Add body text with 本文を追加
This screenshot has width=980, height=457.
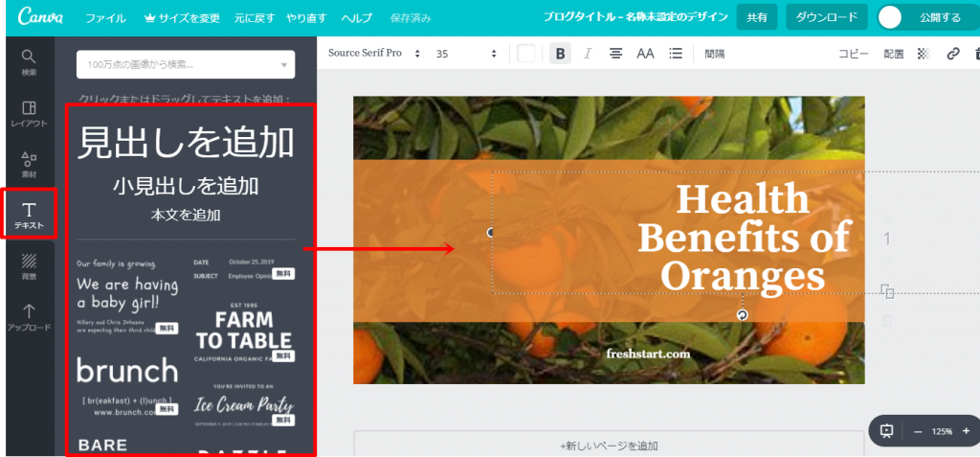pyautogui.click(x=186, y=216)
